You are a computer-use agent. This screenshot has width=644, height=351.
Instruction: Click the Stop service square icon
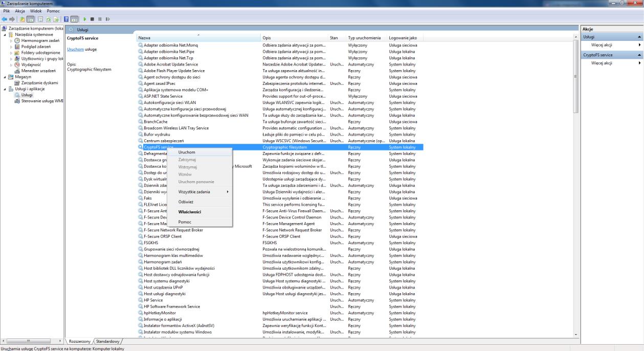pos(92,19)
